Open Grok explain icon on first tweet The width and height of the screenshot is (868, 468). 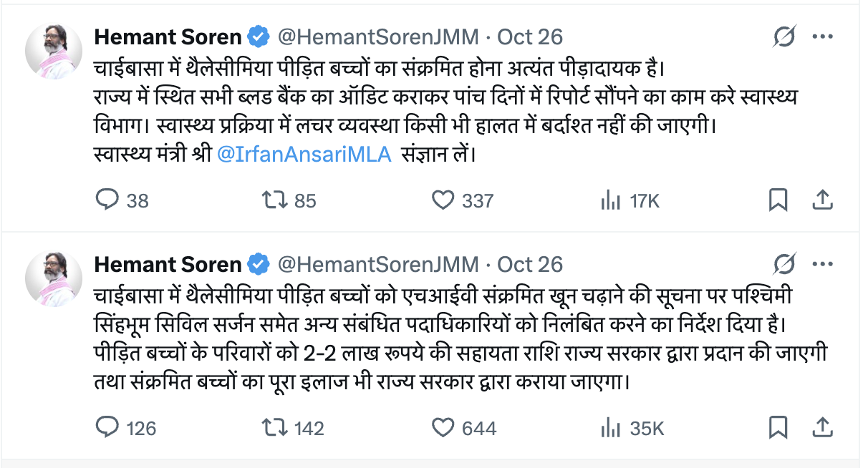point(785,36)
